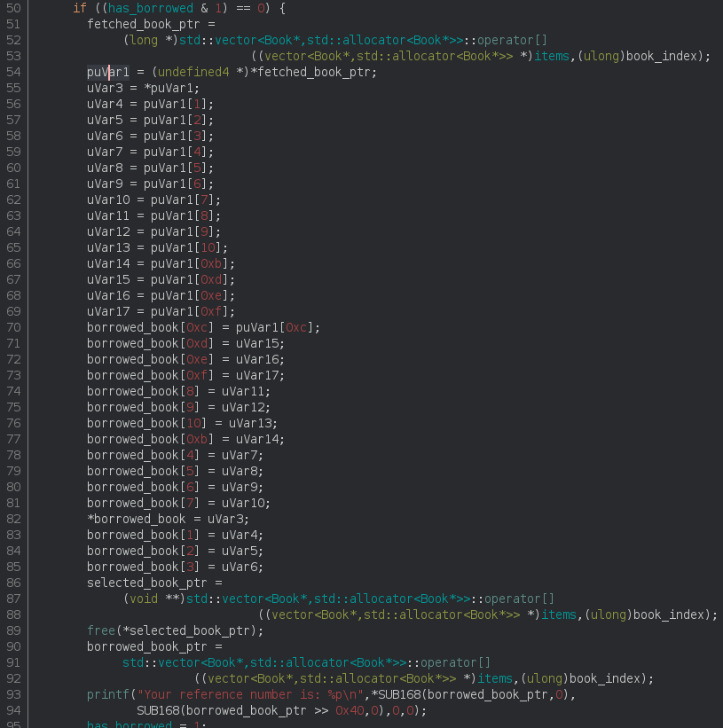Viewport: 723px width, 728px height.
Task: Click line number 89 in the gutter
Action: tap(13, 630)
